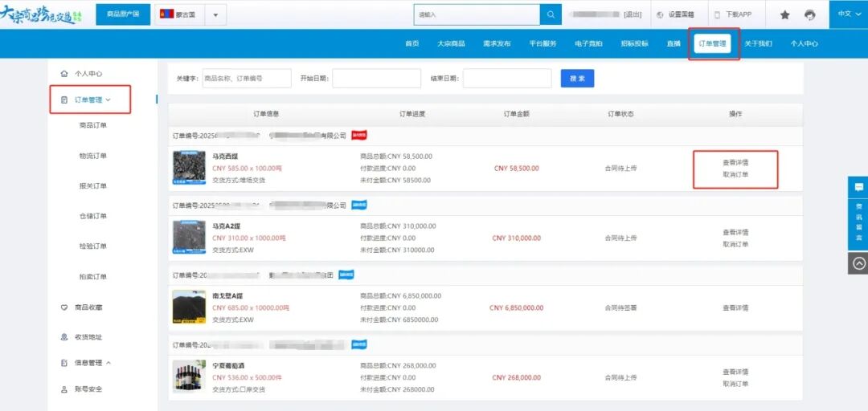
Task: Click the 开始日期 date input field
Action: pyautogui.click(x=376, y=79)
